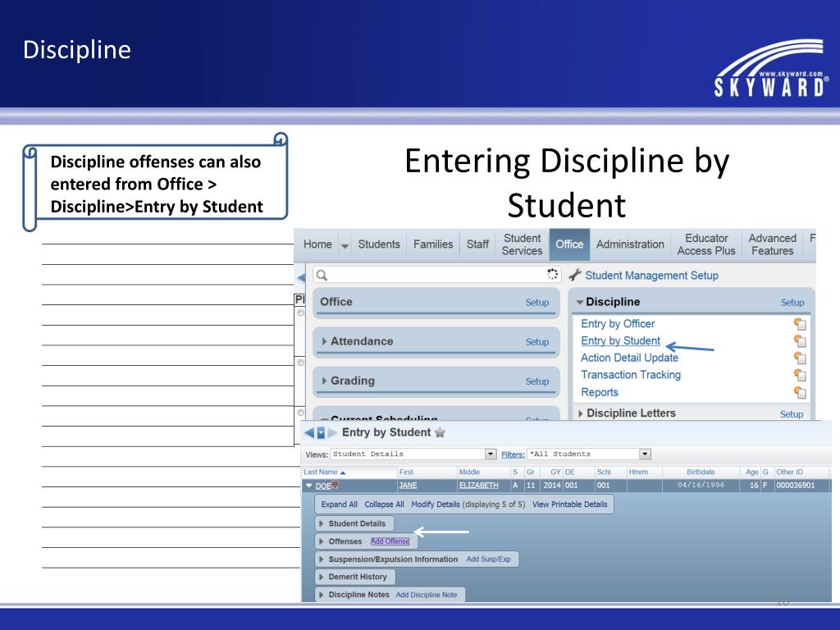
Task: Open the Office tab
Action: click(569, 244)
